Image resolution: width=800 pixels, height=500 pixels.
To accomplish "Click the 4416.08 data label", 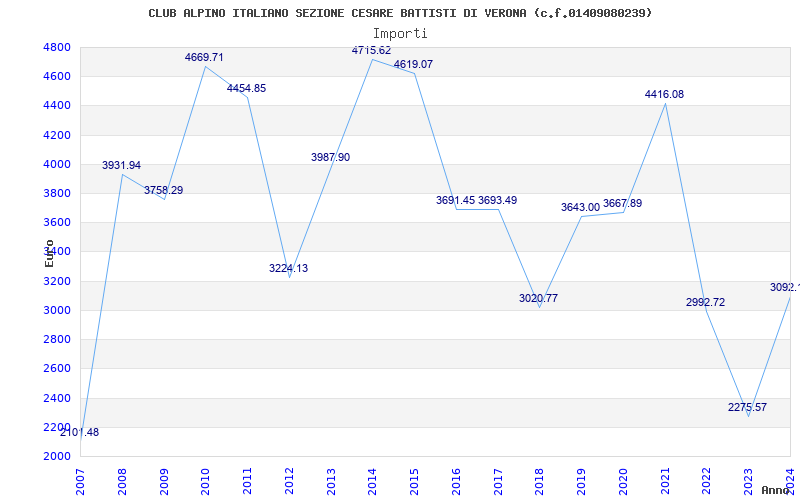I will [x=664, y=94].
